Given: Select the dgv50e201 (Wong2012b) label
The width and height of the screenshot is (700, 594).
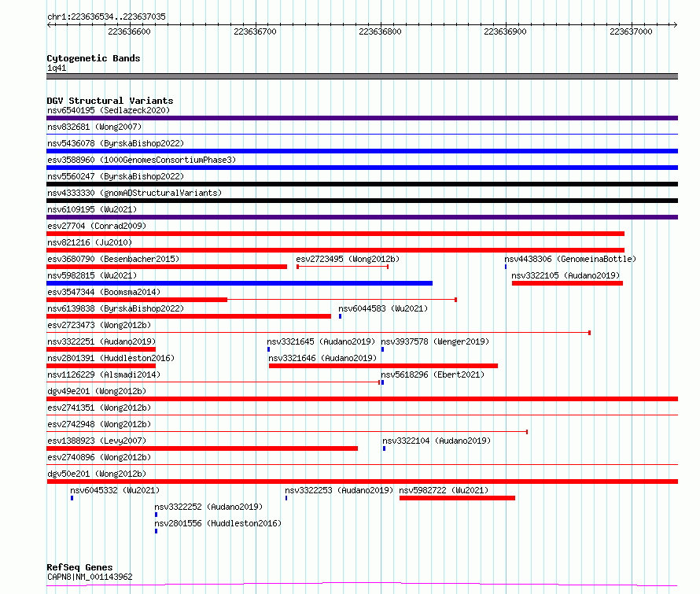Looking at the screenshot, I should coord(97,474).
